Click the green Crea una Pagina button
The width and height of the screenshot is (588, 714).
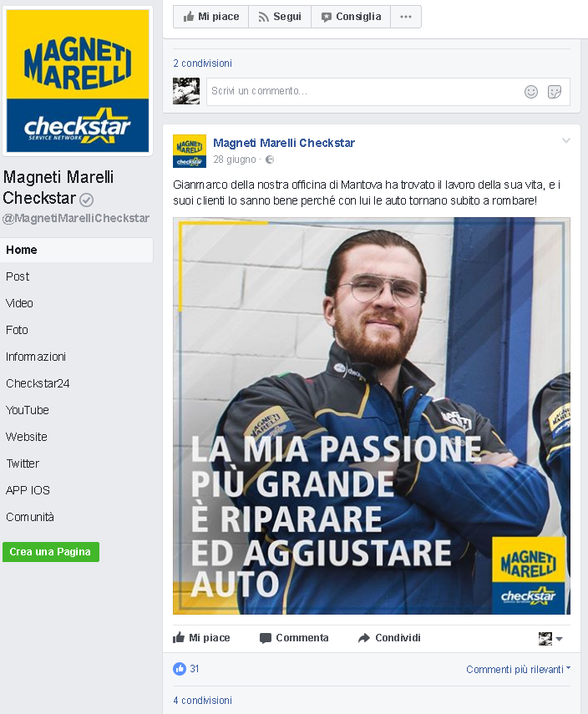51,552
